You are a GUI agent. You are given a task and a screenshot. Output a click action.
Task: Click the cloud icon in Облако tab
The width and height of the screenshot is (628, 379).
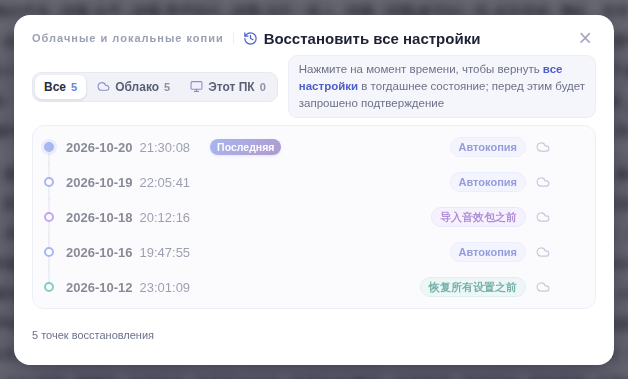103,87
